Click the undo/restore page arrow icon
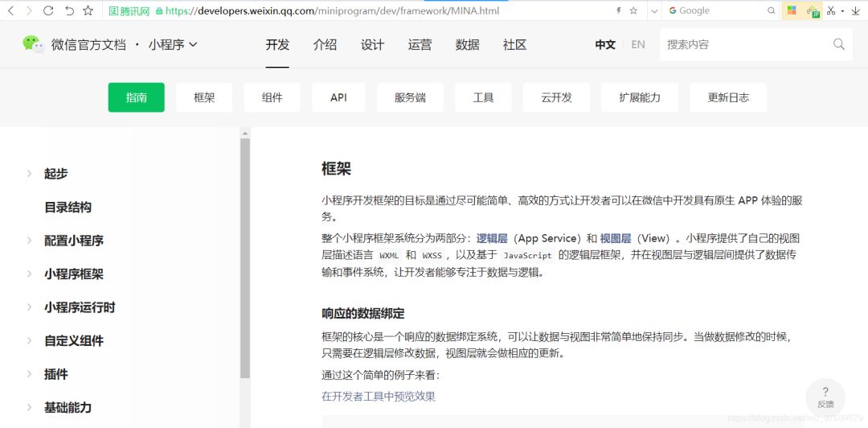 point(68,10)
